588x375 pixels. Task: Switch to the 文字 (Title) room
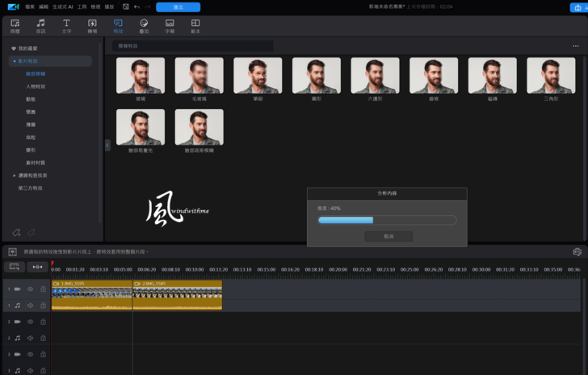click(x=66, y=27)
